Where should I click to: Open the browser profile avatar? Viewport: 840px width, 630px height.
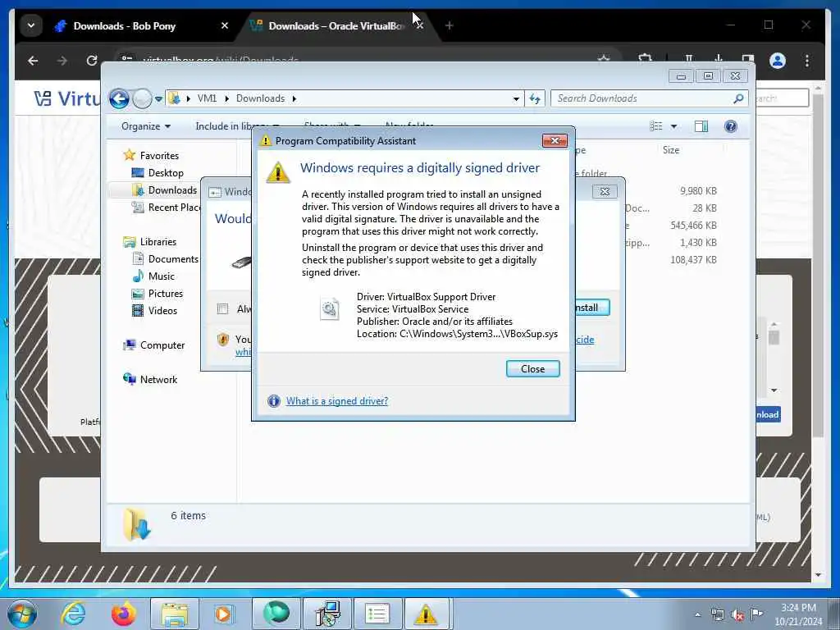[778, 61]
